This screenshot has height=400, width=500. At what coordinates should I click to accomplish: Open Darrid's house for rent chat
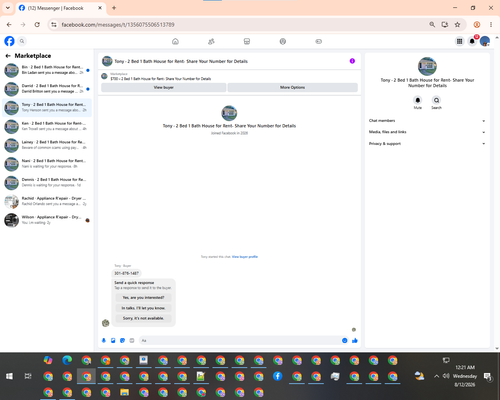click(x=47, y=89)
